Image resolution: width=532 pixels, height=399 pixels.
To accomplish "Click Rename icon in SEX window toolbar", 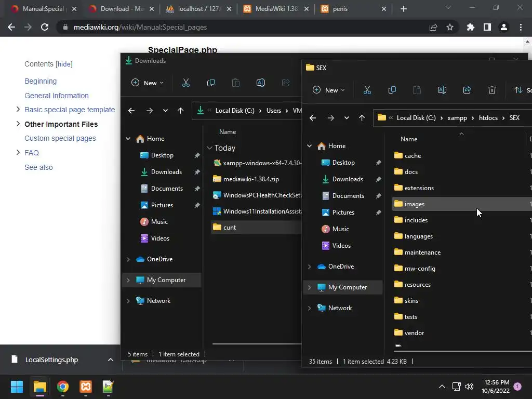I will 442,90.
